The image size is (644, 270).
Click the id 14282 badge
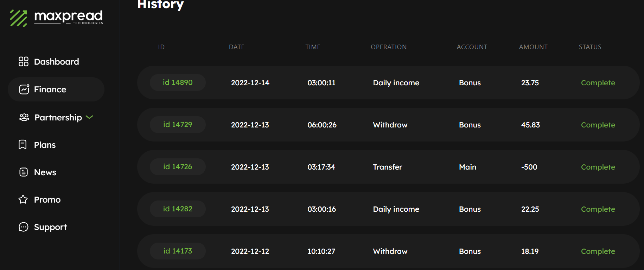click(x=178, y=209)
